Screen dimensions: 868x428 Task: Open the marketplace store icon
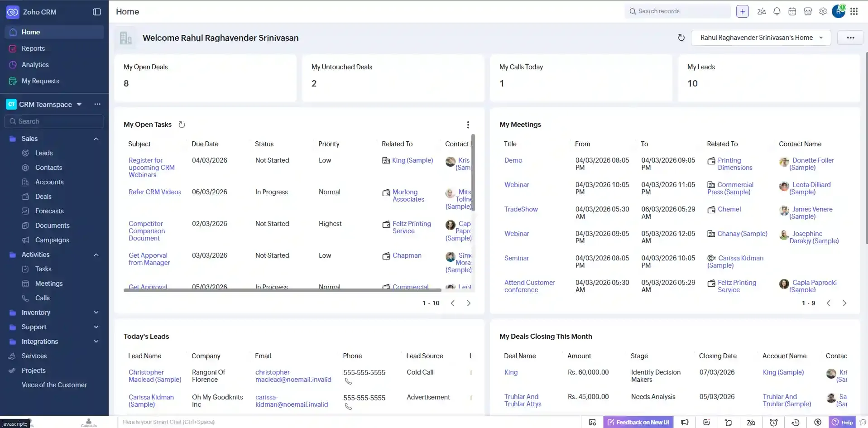(x=808, y=11)
